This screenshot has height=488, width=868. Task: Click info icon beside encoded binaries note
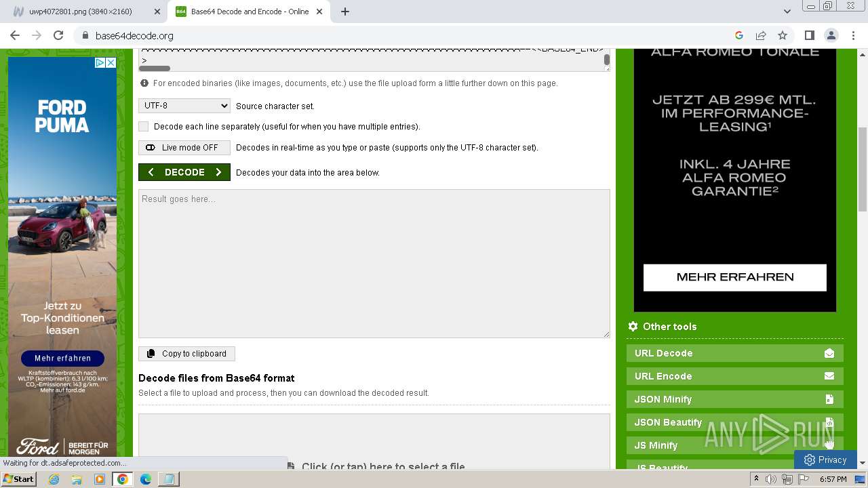point(144,83)
